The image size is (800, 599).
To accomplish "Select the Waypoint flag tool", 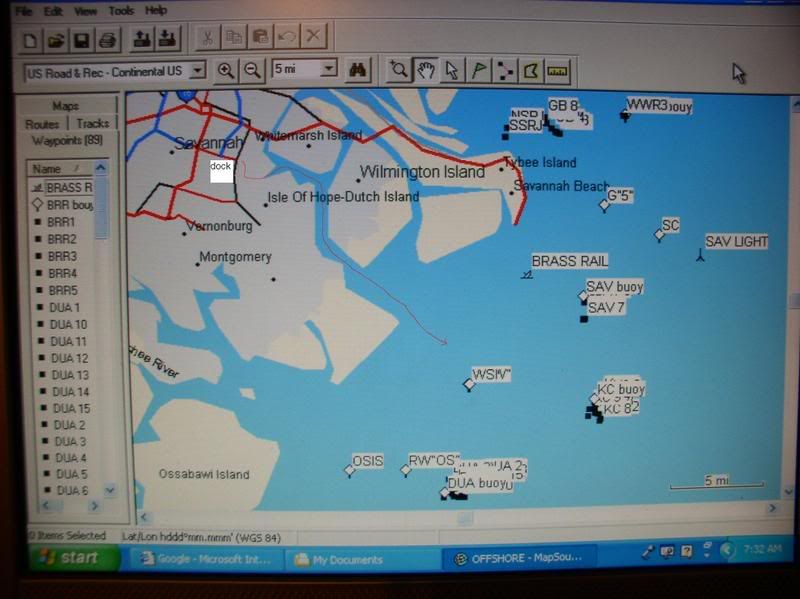I will tap(479, 70).
